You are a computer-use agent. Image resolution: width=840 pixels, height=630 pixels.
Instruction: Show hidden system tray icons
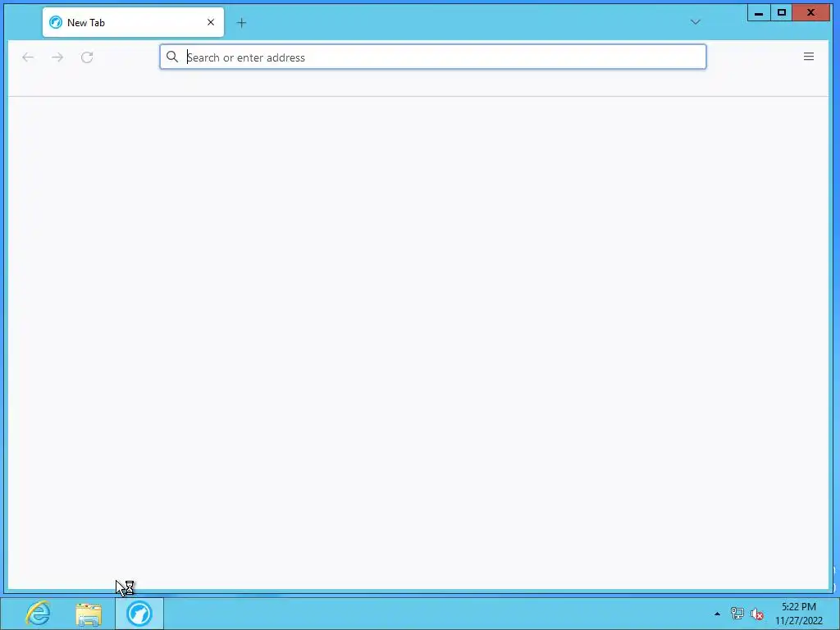(x=717, y=614)
